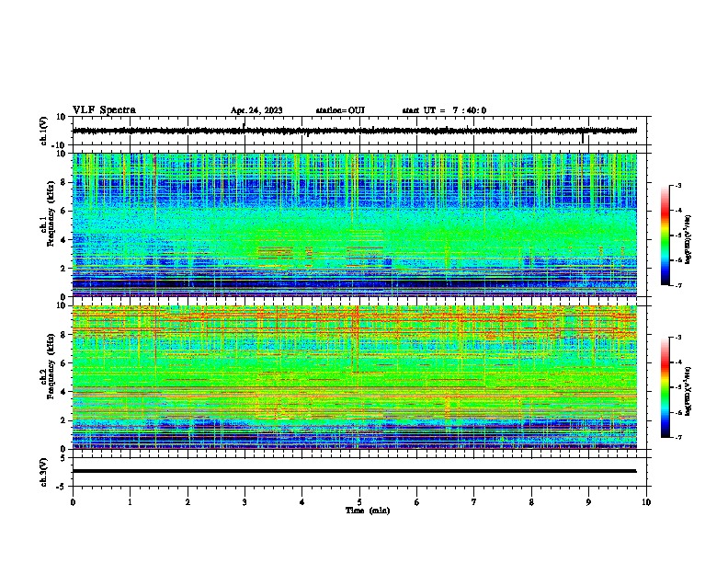This screenshot has width=728, height=563.
Task: Click the '2' tick on ch.2 frequency axis
Action: 63,420
